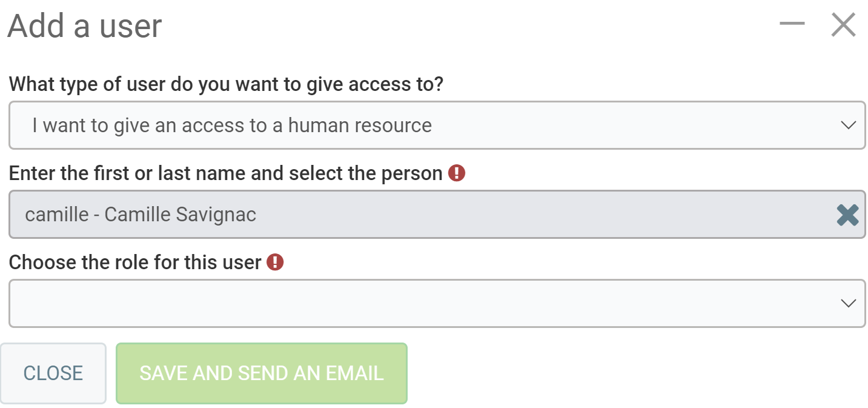
Task: Click the "Add a user" dialog title
Action: (85, 25)
